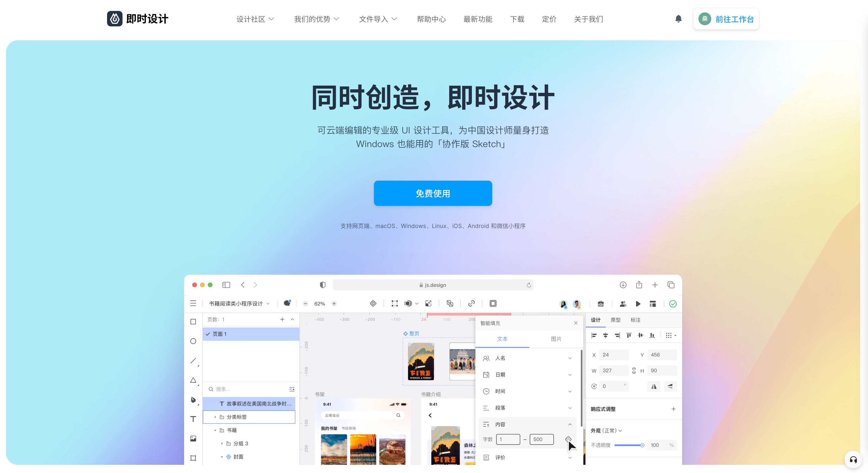Screen dimensions: 868x473
Task: Click the zoom out minus icon
Action: (305, 304)
